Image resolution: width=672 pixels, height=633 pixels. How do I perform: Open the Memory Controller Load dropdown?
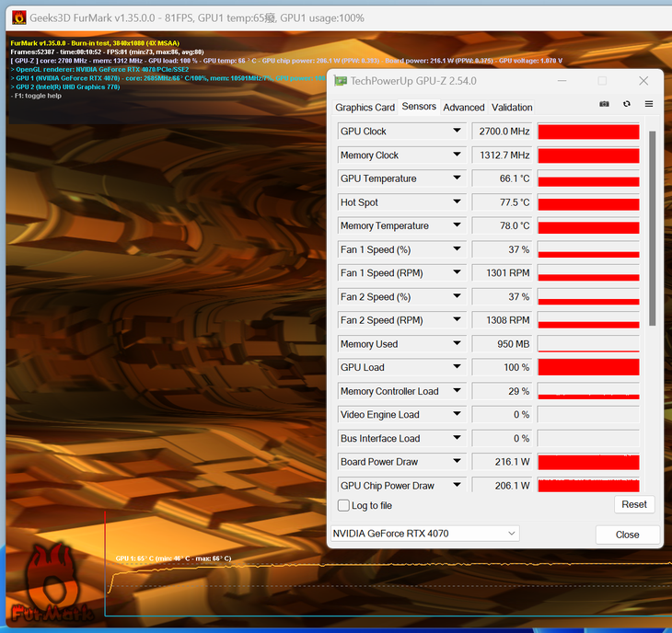(x=457, y=391)
